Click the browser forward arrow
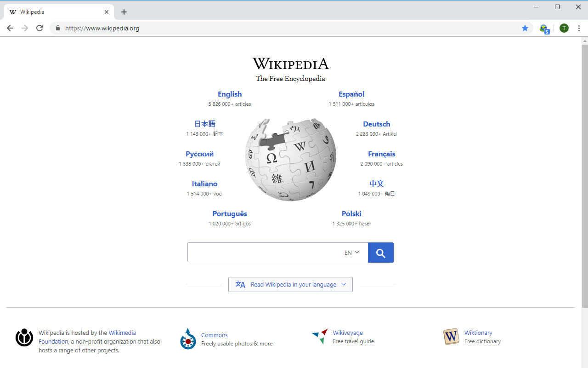This screenshot has width=588, height=368. 25,28
